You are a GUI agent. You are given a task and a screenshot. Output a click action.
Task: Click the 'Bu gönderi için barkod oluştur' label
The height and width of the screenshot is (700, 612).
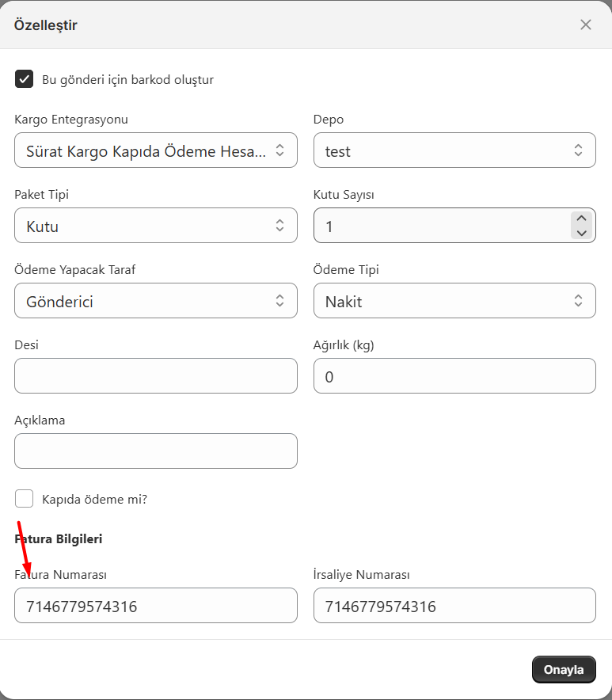(127, 80)
